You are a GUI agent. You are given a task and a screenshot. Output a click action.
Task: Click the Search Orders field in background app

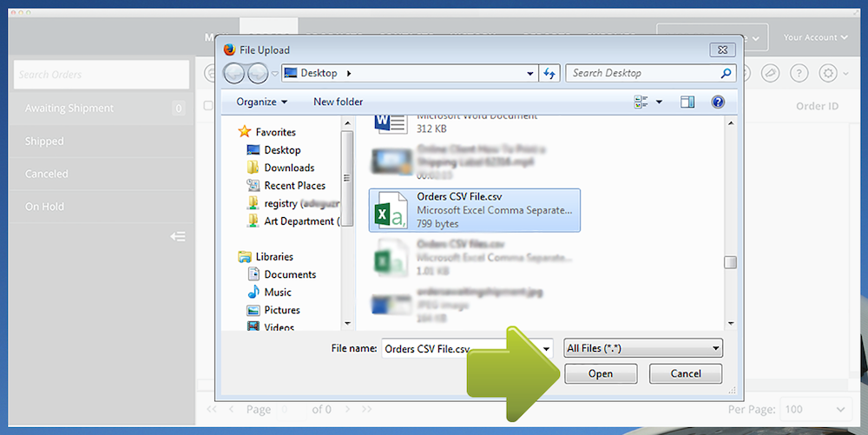click(x=102, y=74)
